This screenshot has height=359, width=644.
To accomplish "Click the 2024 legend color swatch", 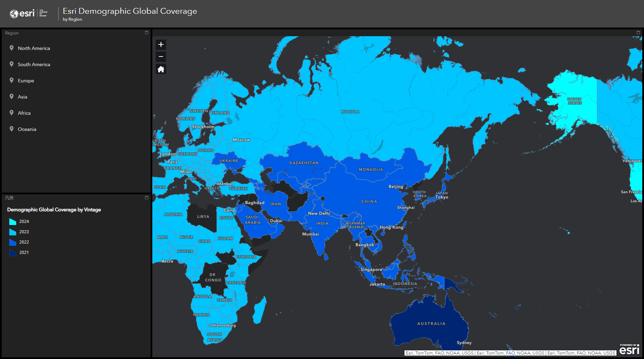I will pos(13,222).
